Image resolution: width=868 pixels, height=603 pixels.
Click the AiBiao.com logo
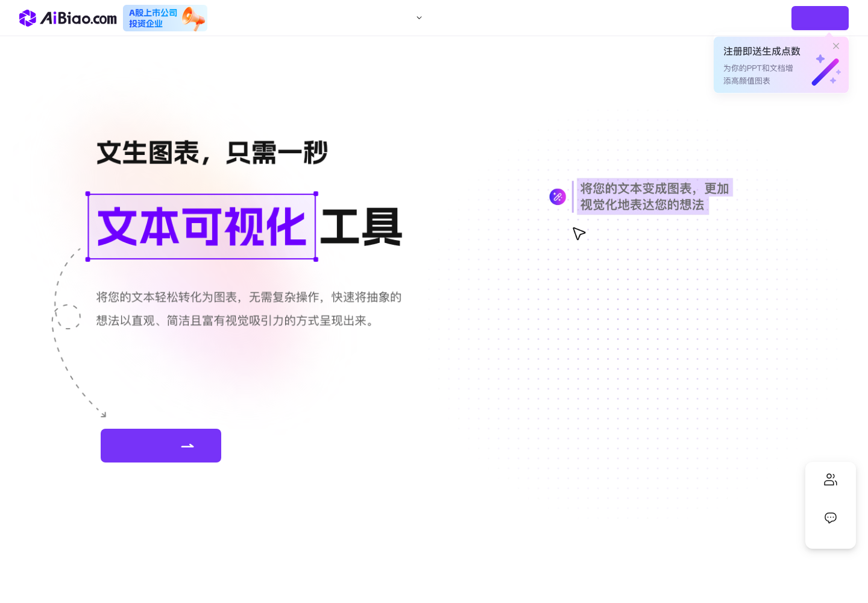click(x=68, y=18)
